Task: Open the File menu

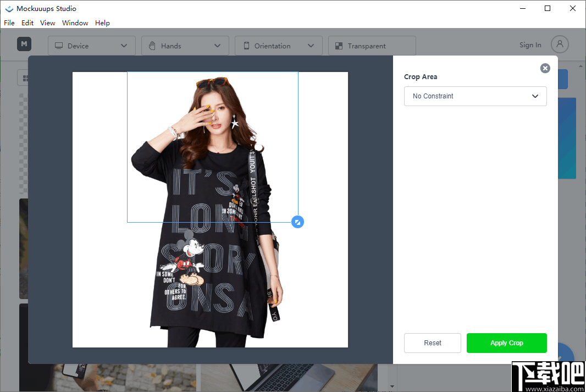Action: tap(9, 23)
